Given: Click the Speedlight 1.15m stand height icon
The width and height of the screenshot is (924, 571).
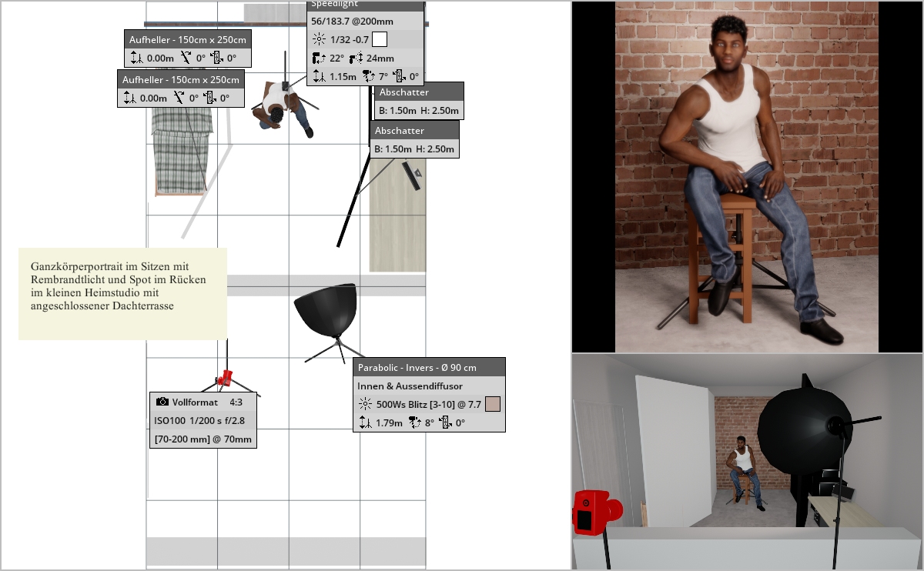Looking at the screenshot, I should [x=319, y=76].
